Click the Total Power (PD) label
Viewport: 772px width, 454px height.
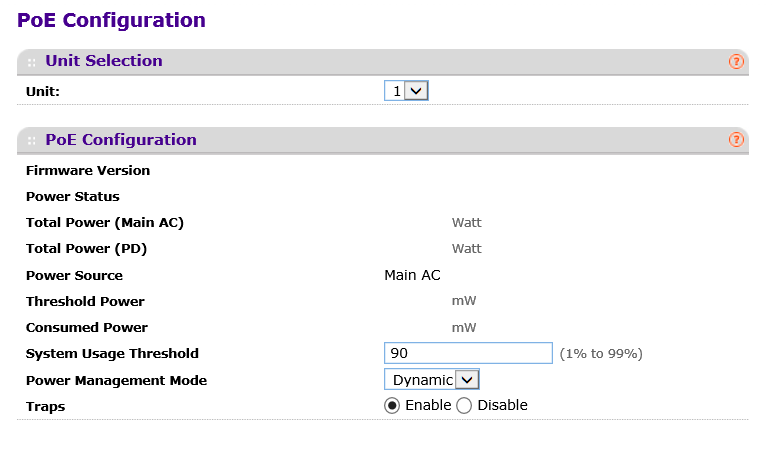86,249
